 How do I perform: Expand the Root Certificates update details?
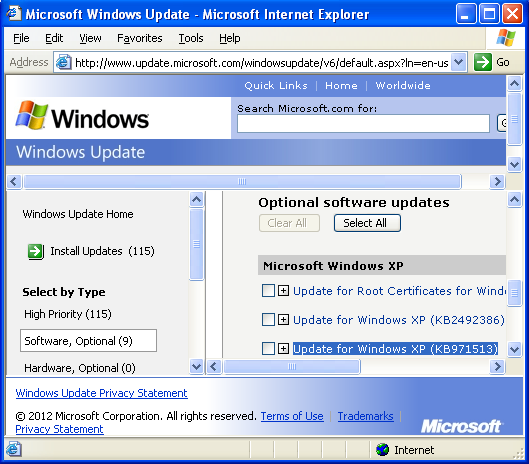pyautogui.click(x=283, y=291)
